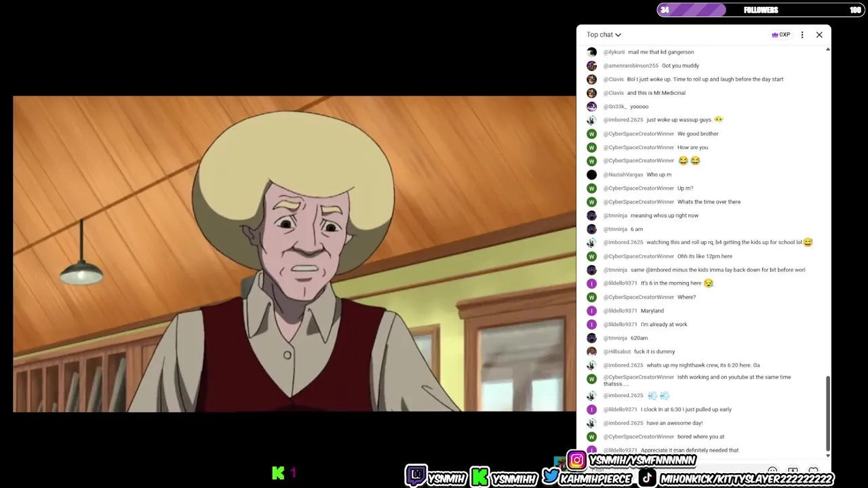This screenshot has height=488, width=868.
Task: Open @tmninja link beside '6 am'
Action: pyautogui.click(x=615, y=229)
